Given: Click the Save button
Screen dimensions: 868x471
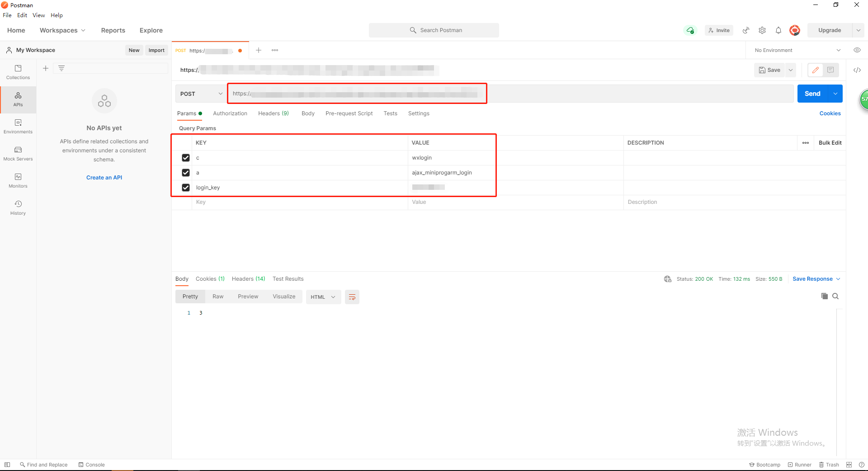Looking at the screenshot, I should (x=769, y=70).
